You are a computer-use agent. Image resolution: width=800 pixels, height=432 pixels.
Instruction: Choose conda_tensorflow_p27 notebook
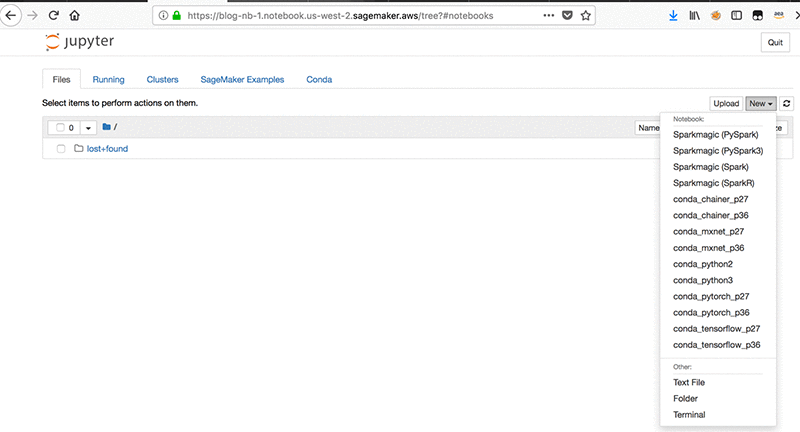pyautogui.click(x=716, y=329)
